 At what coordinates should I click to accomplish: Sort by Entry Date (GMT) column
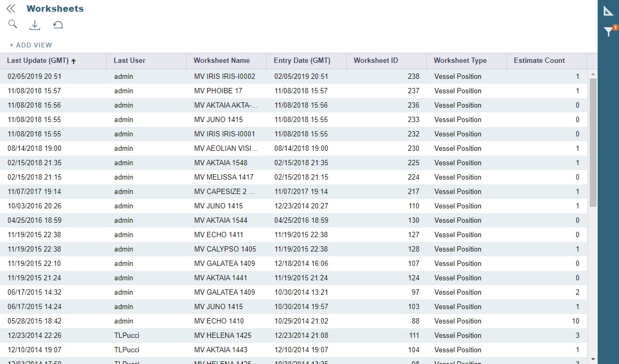coord(302,61)
